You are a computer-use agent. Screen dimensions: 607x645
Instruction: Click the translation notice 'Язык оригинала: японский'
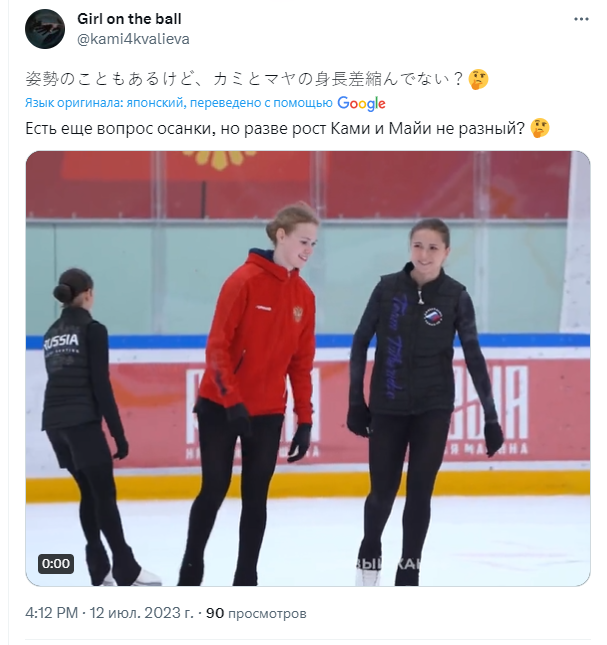click(x=104, y=103)
